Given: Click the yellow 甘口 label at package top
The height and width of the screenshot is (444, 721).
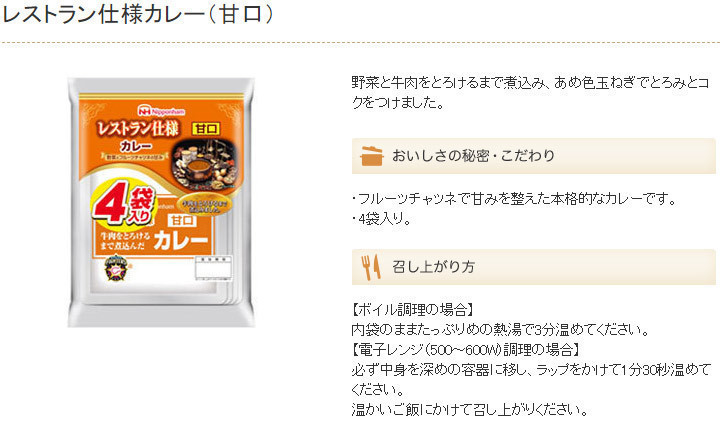Looking at the screenshot, I should click(x=206, y=129).
